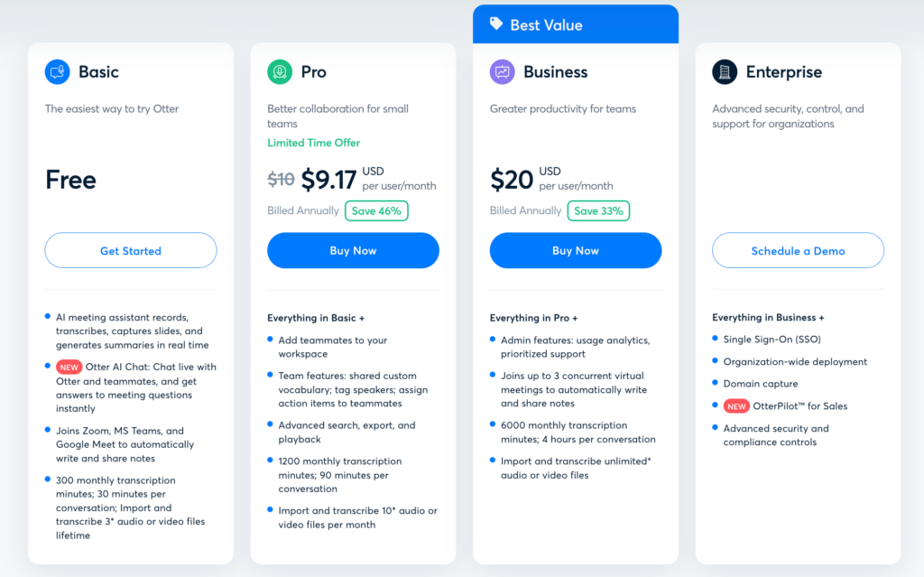Schedule a Demo for the Enterprise plan
Viewport: 924px width, 577px height.
pyautogui.click(x=798, y=251)
